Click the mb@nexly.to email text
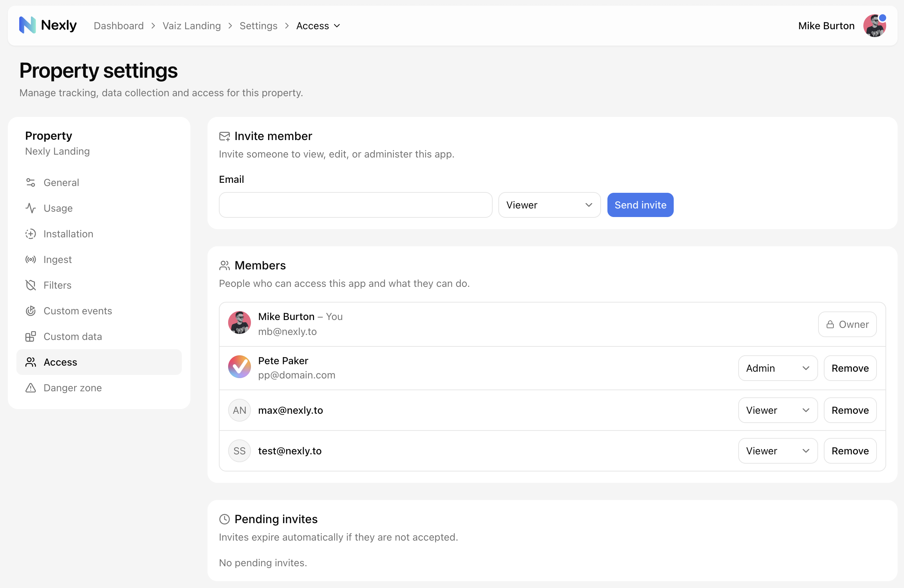The width and height of the screenshot is (904, 588). pos(287,332)
